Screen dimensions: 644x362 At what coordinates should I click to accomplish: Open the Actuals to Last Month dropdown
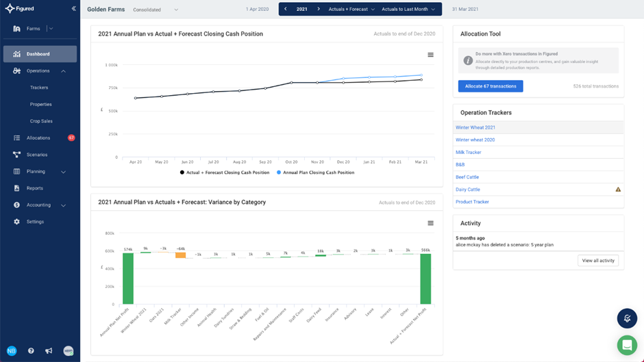click(x=408, y=9)
